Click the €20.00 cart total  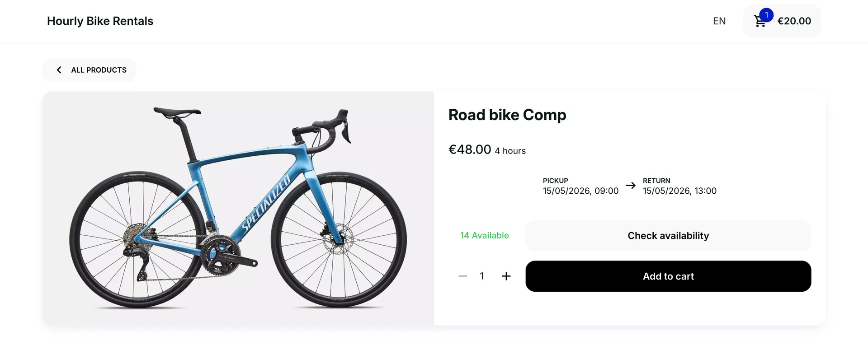[794, 21]
